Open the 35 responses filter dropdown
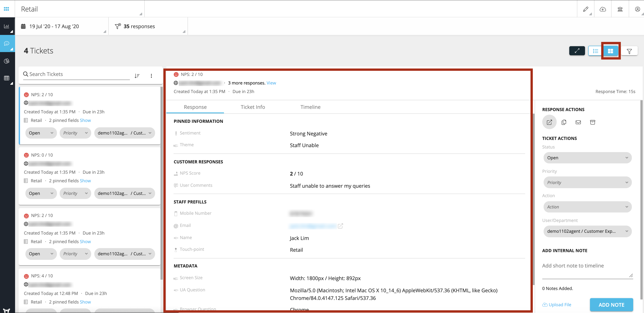Viewport: 644px width, 313px height. pos(148,26)
